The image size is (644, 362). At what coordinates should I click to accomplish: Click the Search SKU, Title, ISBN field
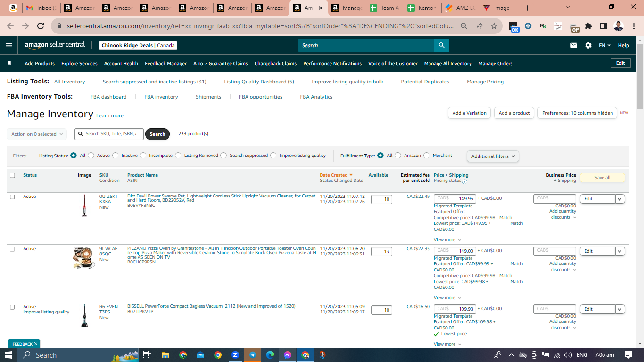point(109,134)
